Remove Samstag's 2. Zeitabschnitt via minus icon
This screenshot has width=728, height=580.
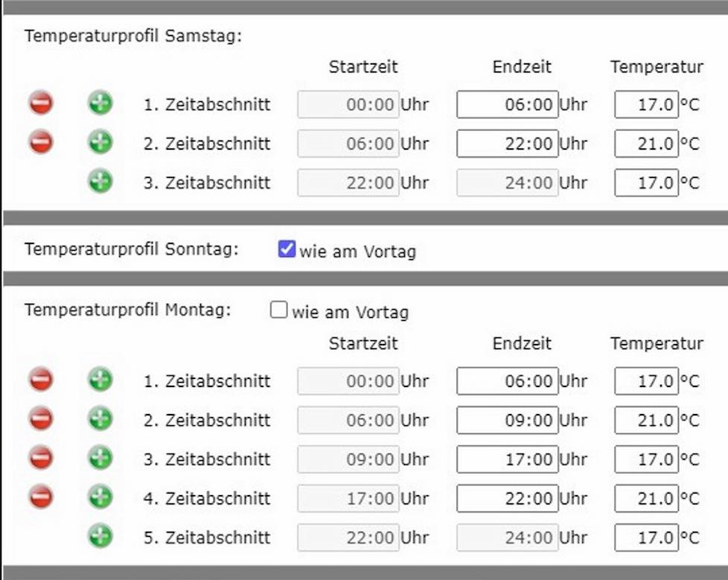[x=40, y=142]
